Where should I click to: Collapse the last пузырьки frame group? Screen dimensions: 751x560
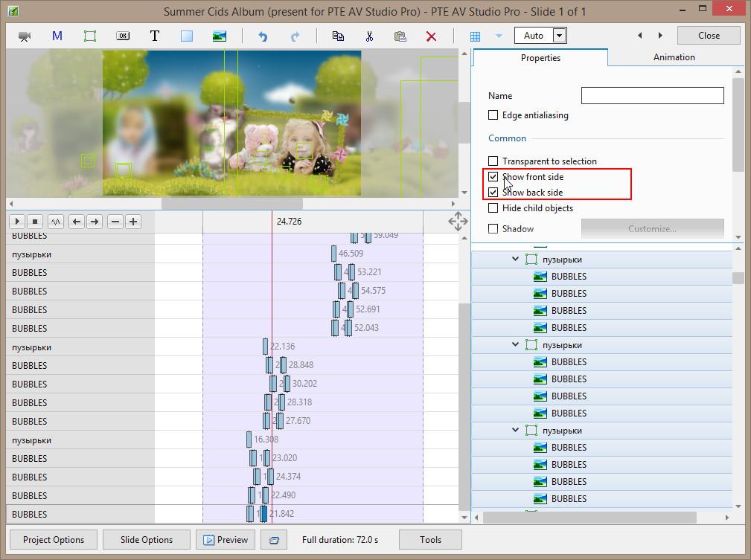[515, 431]
